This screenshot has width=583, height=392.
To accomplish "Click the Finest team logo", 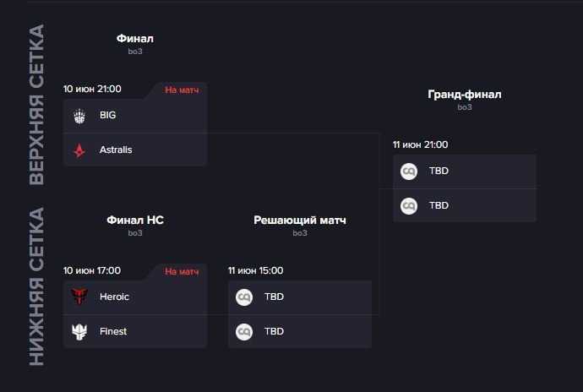I will (x=79, y=331).
